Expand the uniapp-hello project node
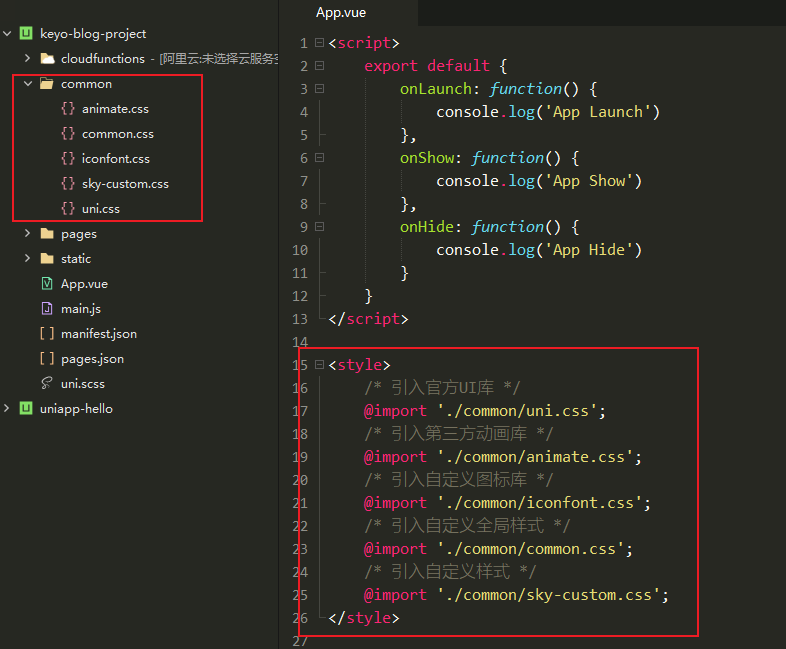Screen dimensions: 786x649 tap(8, 409)
